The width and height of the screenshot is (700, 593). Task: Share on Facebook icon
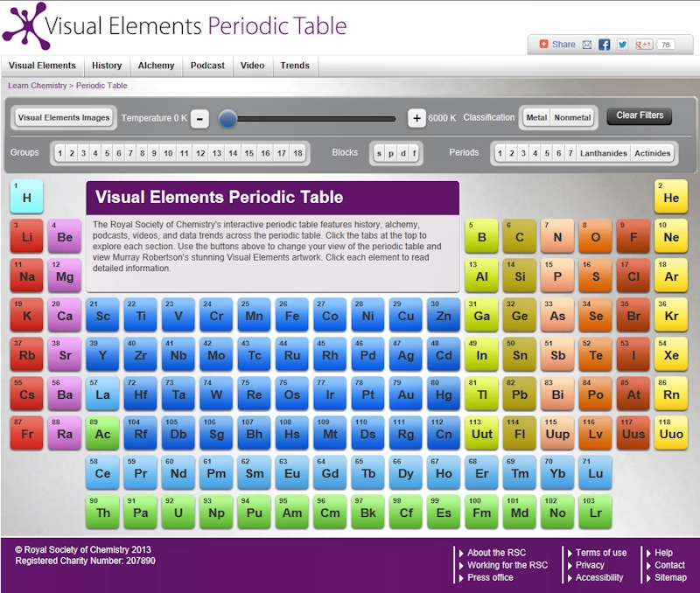604,45
